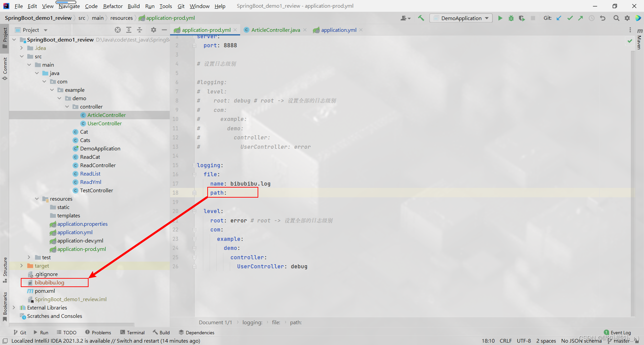Push commits with the green arrow icon

point(581,18)
